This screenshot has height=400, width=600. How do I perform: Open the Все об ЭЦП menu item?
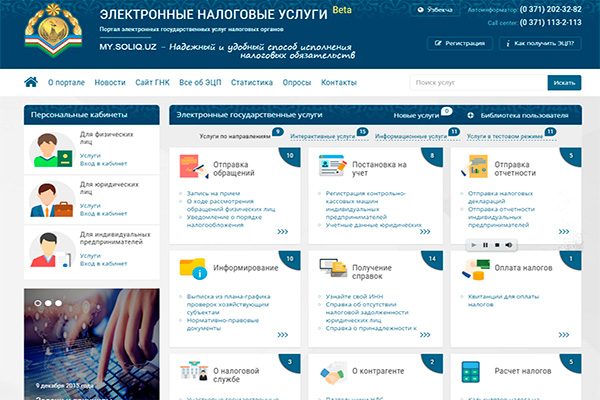tap(200, 82)
